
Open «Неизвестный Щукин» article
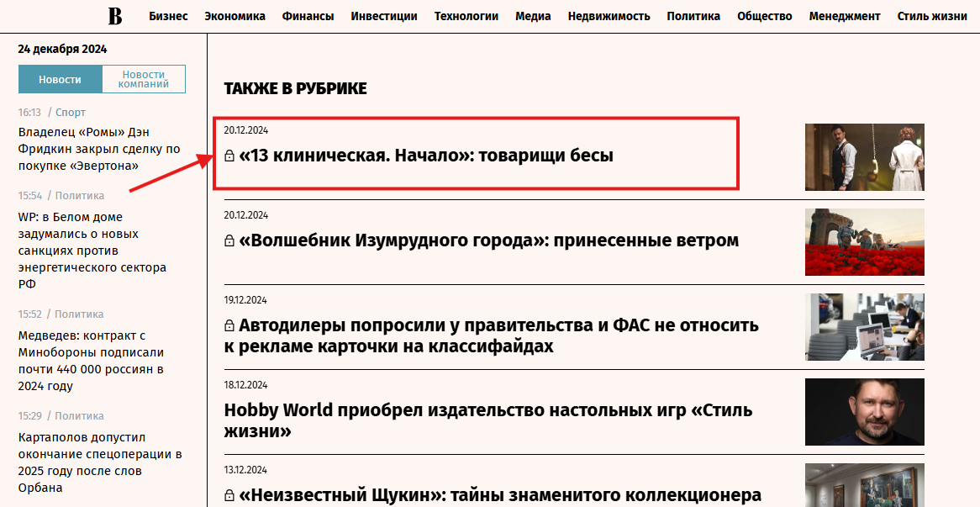pyautogui.click(x=500, y=495)
